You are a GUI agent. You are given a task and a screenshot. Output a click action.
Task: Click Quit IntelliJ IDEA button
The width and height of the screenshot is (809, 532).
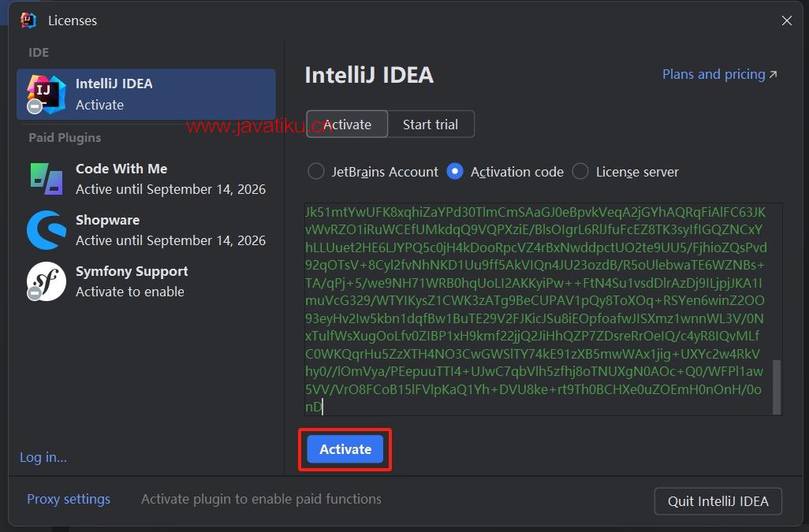point(718,501)
